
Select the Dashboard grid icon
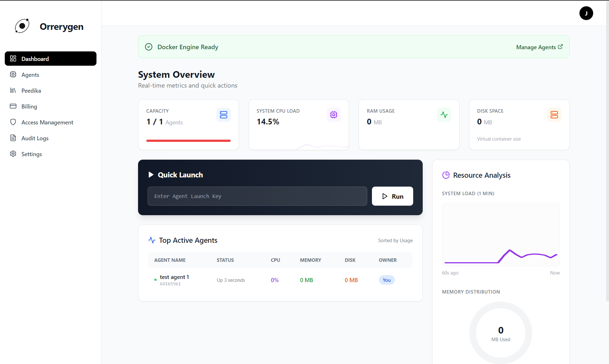click(13, 58)
